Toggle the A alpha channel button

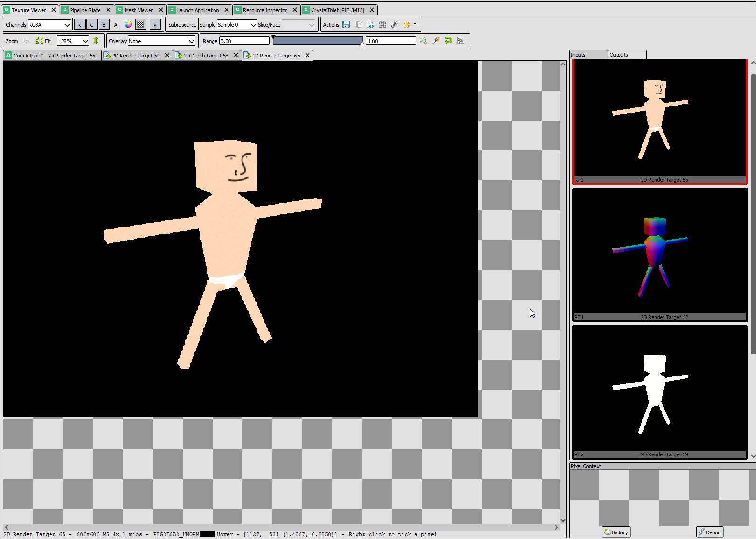(x=116, y=25)
